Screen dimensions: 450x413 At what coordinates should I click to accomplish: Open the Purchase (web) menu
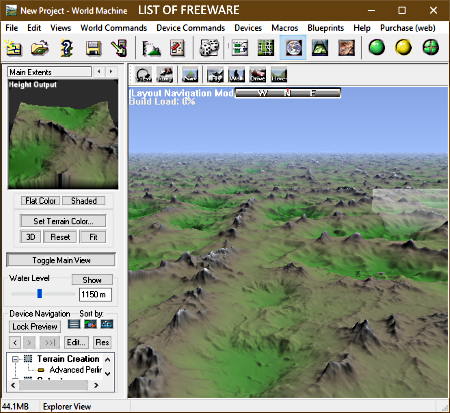click(408, 28)
